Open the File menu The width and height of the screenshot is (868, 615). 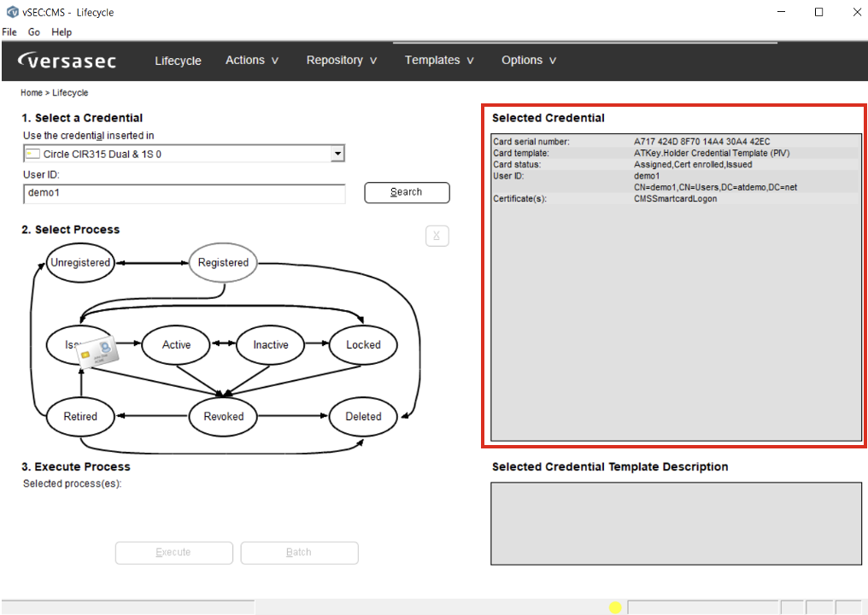9,32
